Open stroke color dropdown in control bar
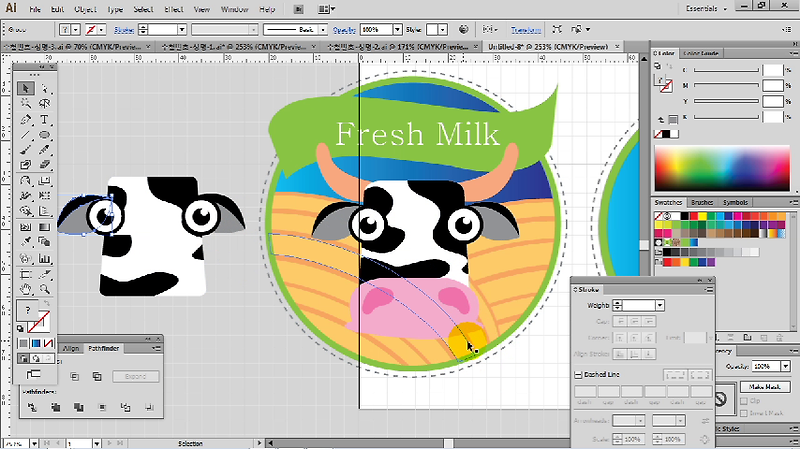800x449 pixels. (102, 30)
